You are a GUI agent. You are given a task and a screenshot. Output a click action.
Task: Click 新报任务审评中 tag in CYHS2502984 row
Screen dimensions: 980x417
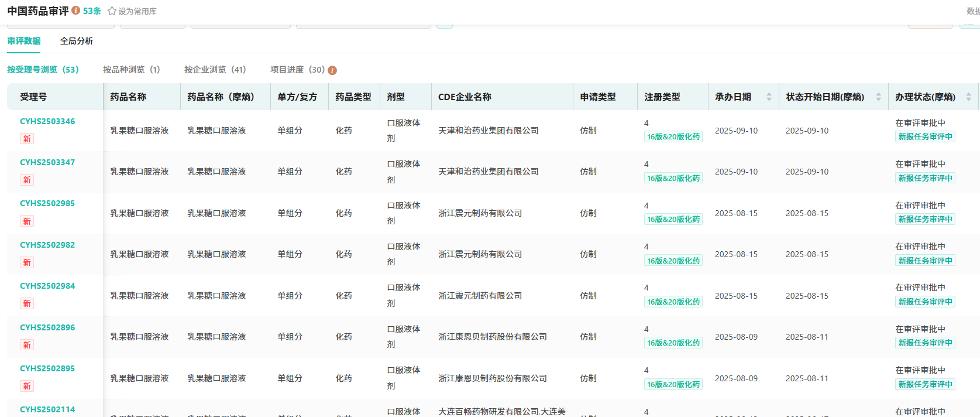(x=926, y=302)
